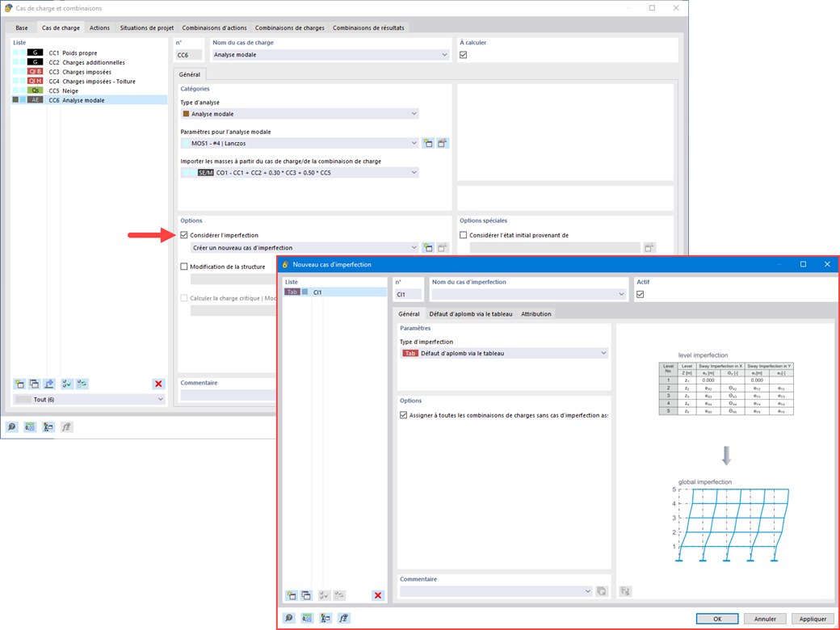This screenshot has height=630, width=840.
Task: Click the Appliquer button
Action: coord(812,617)
